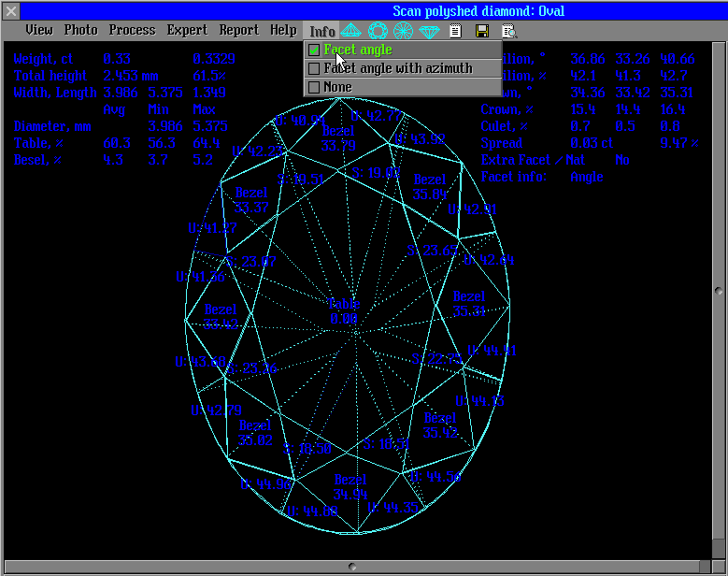The height and width of the screenshot is (576, 728).
Task: Click the floppy disk save icon
Action: pyautogui.click(x=482, y=31)
